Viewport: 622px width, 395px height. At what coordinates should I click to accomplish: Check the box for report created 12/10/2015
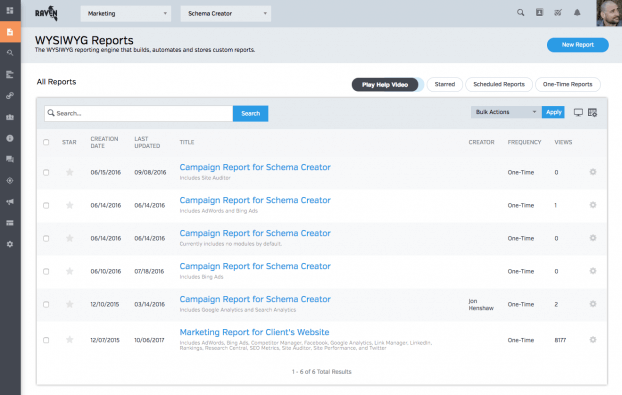tap(46, 305)
